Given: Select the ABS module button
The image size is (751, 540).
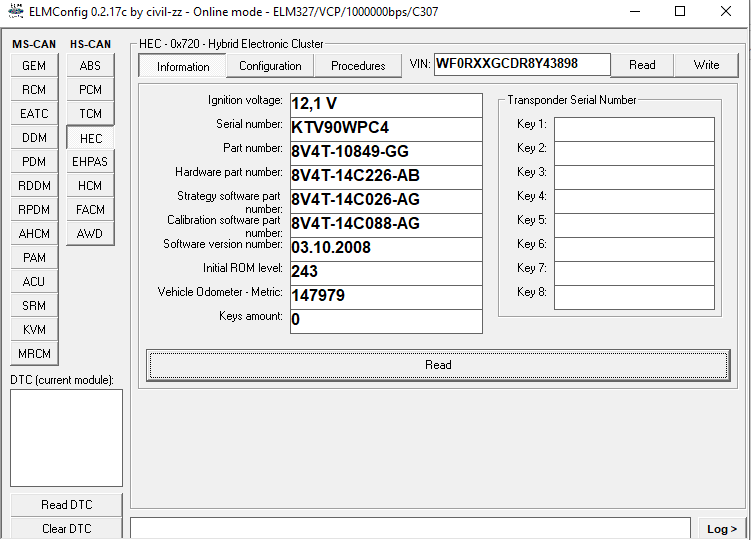Looking at the screenshot, I should tap(90, 66).
